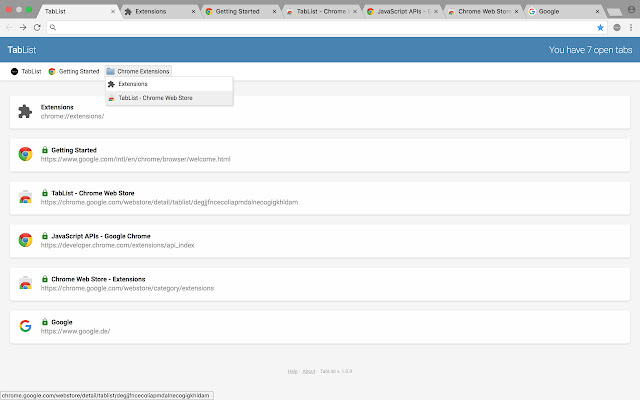Screen dimensions: 640x400
Task: Click the magnifier icon in address bar
Action: 53,27
